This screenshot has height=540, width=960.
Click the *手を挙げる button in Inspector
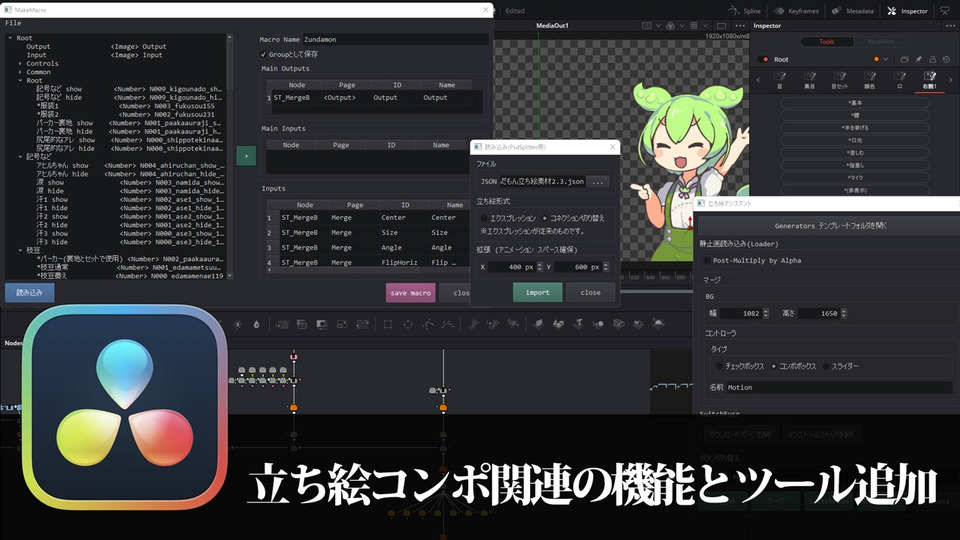[x=855, y=128]
